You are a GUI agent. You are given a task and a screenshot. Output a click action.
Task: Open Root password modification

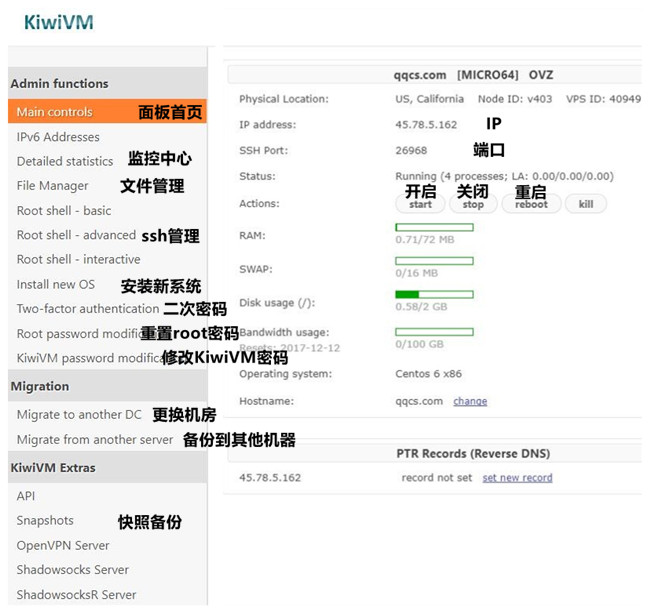point(79,334)
